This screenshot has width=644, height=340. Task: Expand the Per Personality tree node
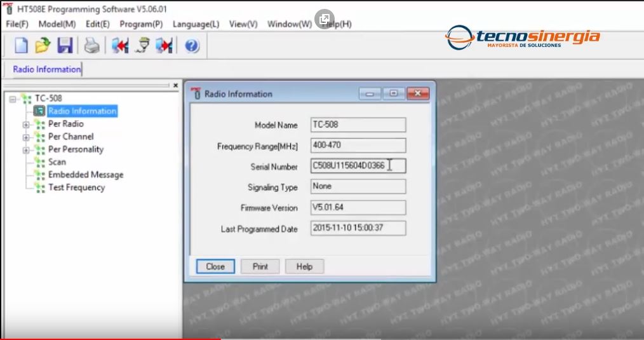coord(26,150)
